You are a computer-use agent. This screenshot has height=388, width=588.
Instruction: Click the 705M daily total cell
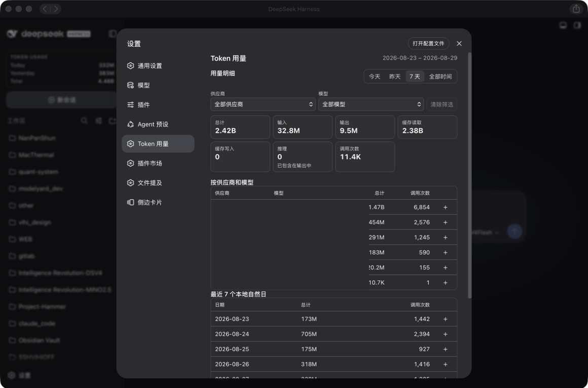tap(309, 334)
